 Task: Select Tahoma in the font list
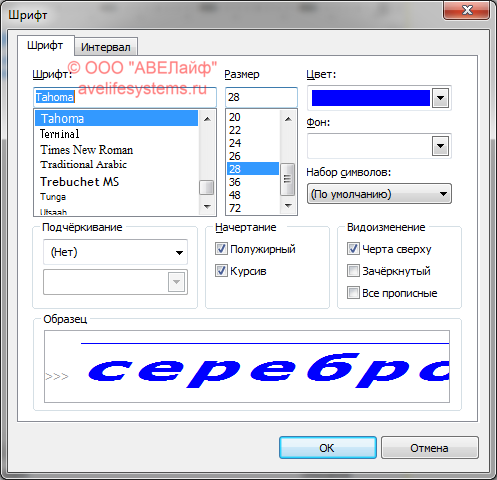(x=116, y=118)
